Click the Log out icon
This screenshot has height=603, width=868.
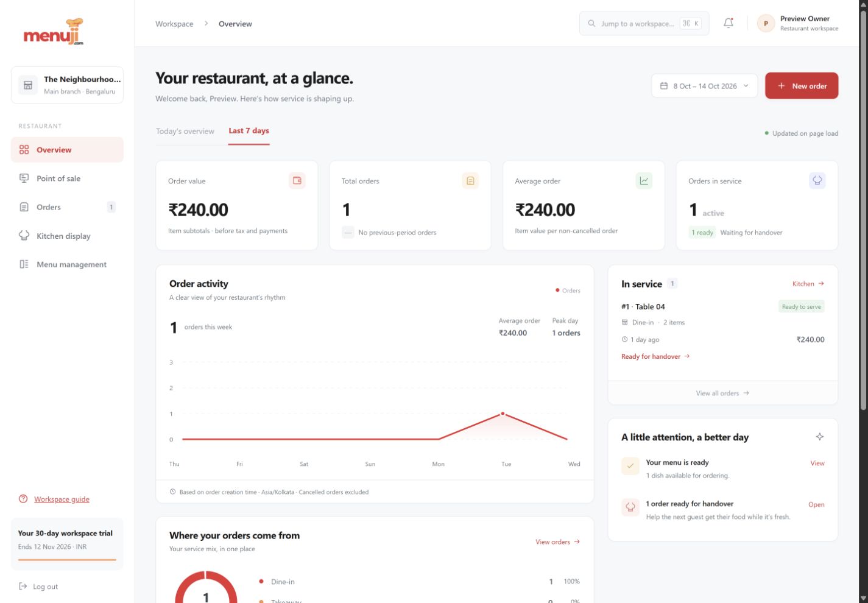(23, 587)
